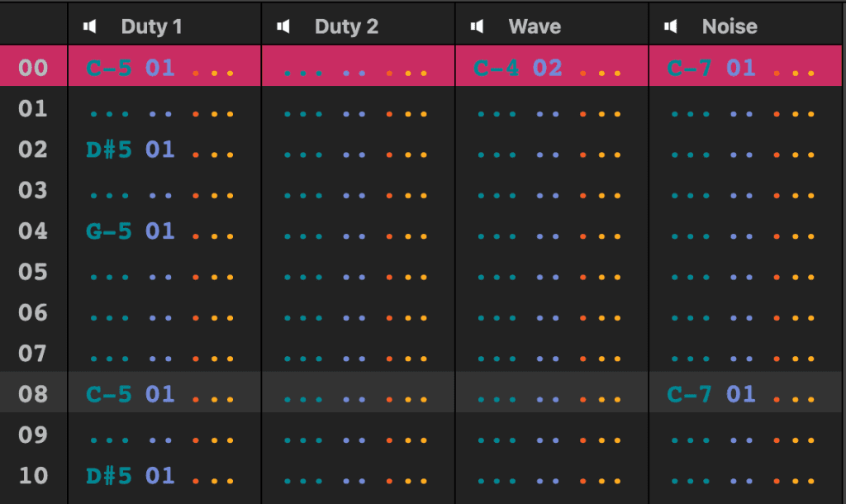The width and height of the screenshot is (846, 504).
Task: Select empty instrument cell in Duty 2 row 02
Action: point(354,155)
